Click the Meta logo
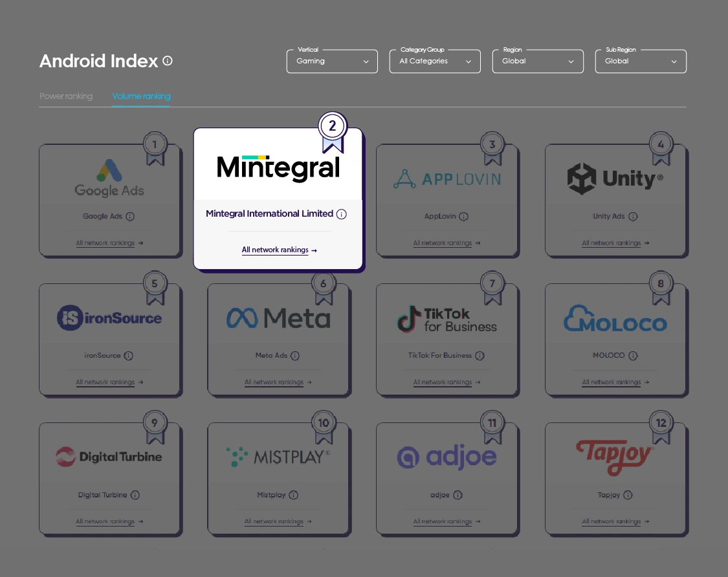 [278, 318]
